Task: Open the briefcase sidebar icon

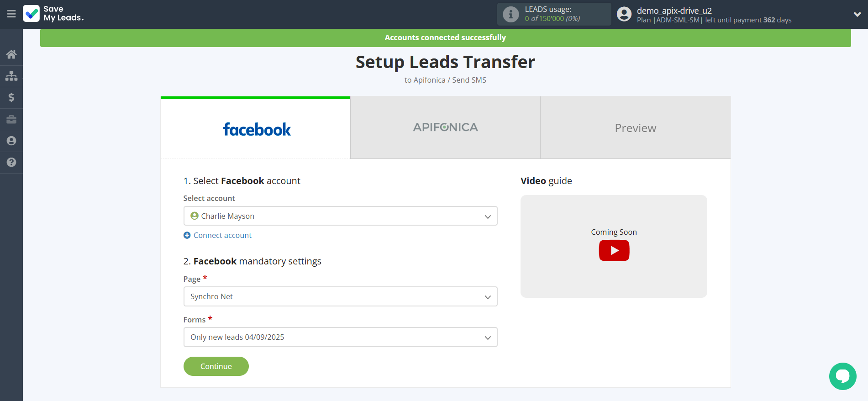Action: tap(11, 119)
